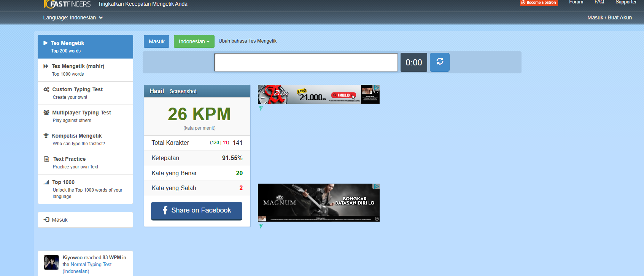The image size is (644, 276).
Task: Click the sign-in arrow icon next to Masuk
Action: point(46,220)
